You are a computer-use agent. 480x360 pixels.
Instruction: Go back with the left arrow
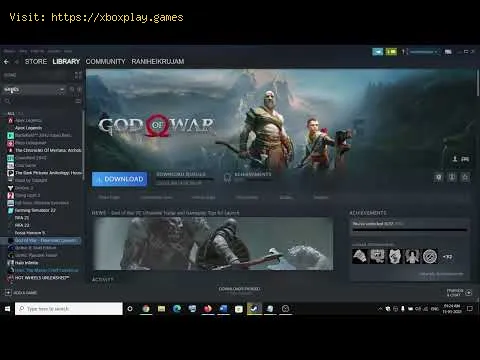6,62
